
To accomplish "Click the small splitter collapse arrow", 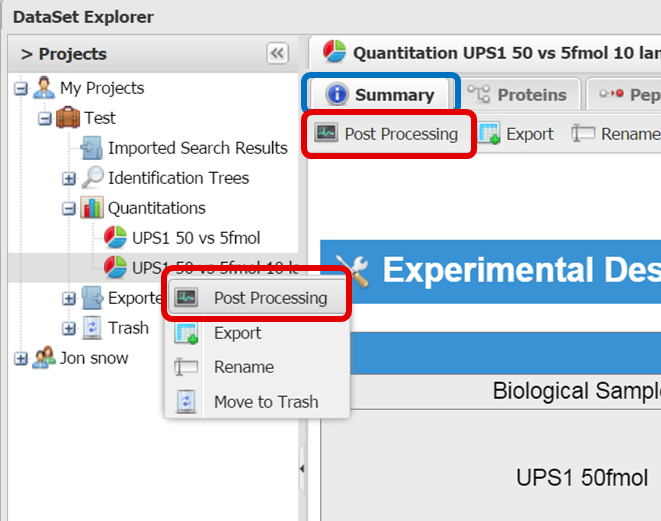I will 302,469.
